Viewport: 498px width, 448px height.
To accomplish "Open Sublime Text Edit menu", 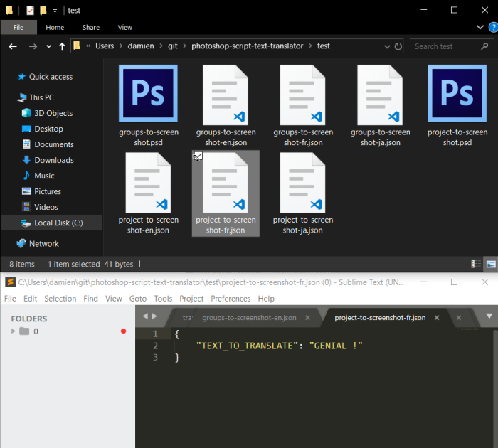I will tap(30, 299).
